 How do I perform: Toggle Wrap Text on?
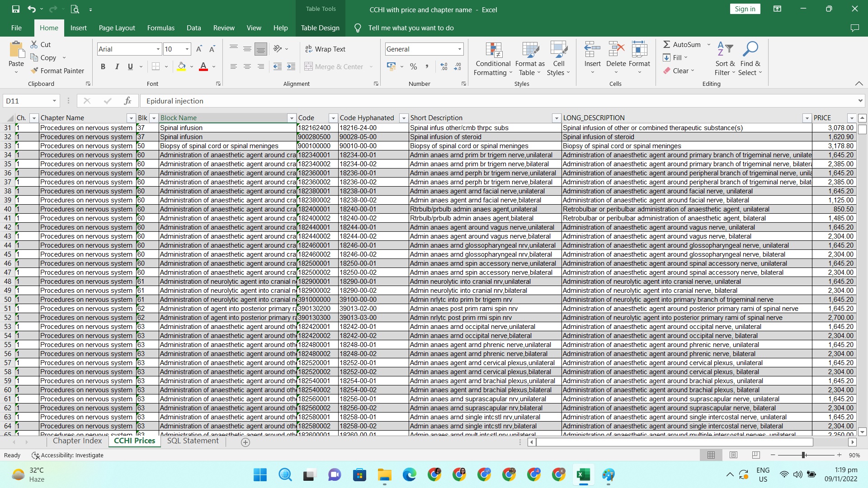click(x=325, y=49)
